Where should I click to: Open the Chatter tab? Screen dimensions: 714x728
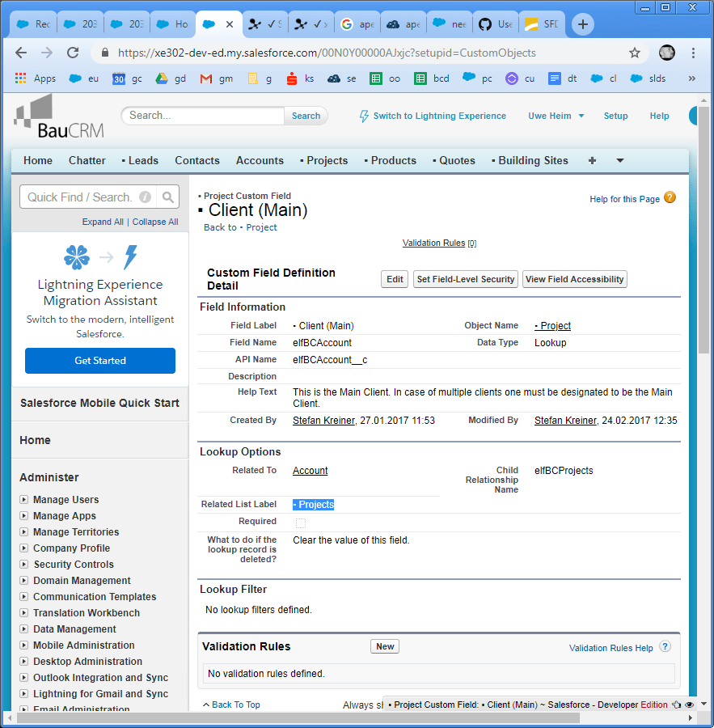(87, 160)
